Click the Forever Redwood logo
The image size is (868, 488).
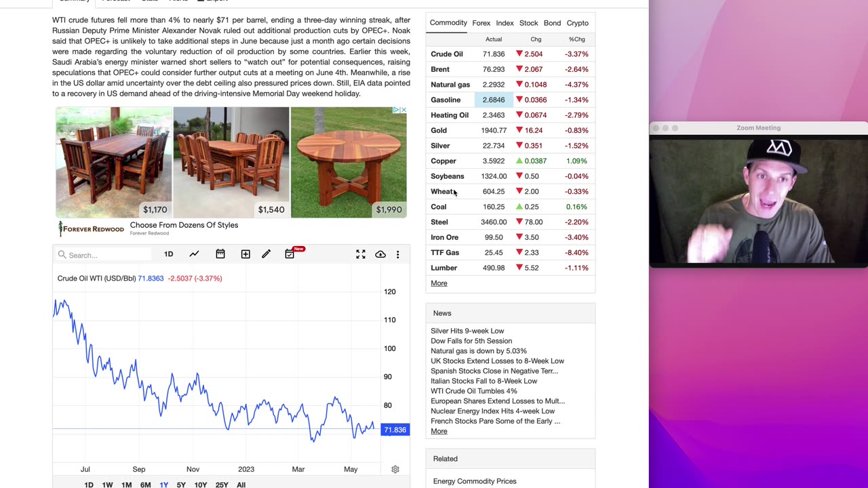(x=92, y=229)
